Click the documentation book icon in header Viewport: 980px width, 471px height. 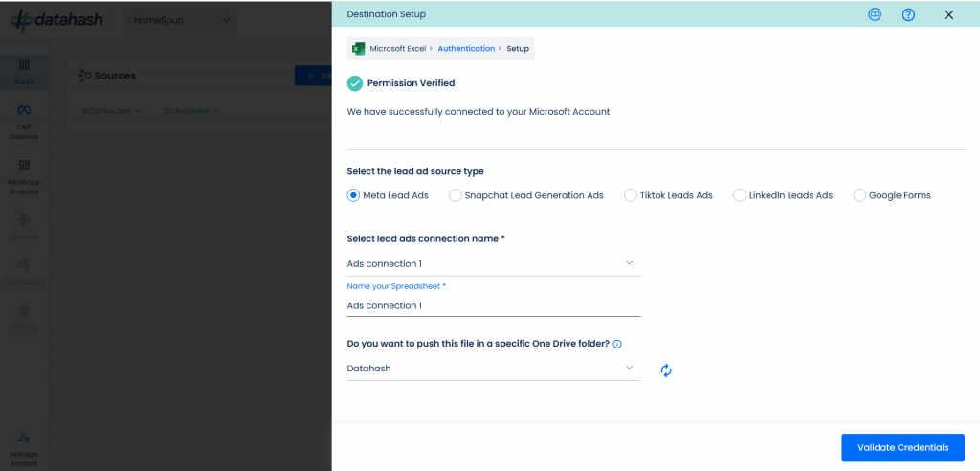point(875,14)
